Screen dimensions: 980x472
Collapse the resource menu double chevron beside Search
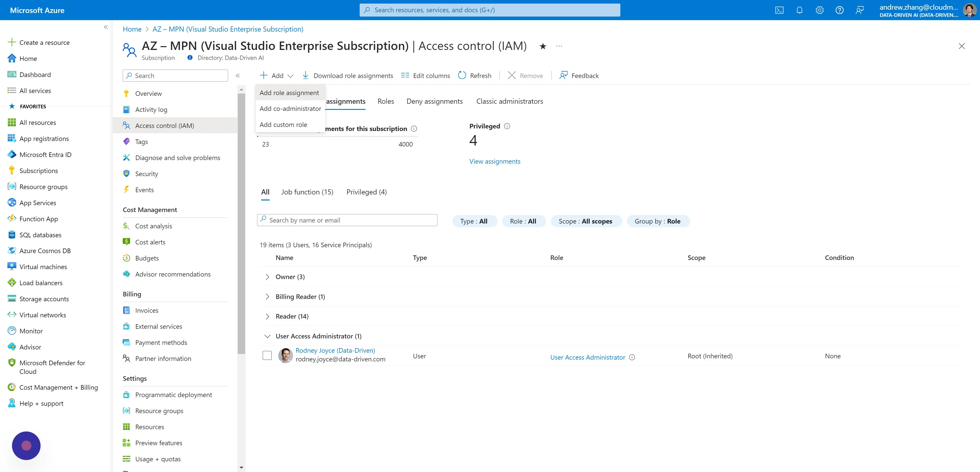[238, 76]
